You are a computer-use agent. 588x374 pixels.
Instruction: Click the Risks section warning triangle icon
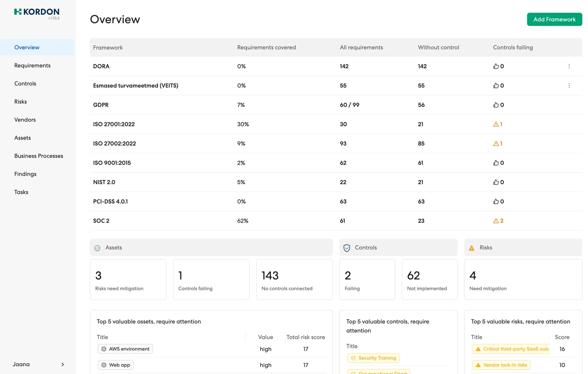pyautogui.click(x=472, y=248)
